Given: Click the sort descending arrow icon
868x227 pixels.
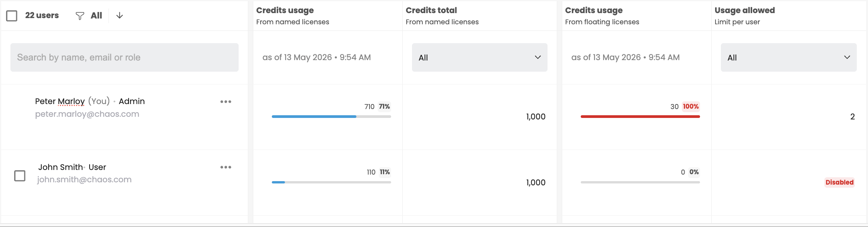Looking at the screenshot, I should coord(120,15).
